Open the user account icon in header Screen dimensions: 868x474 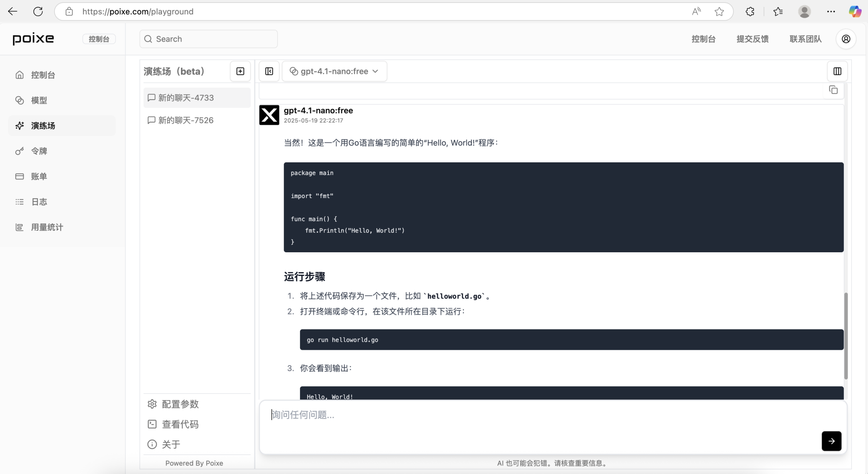[x=846, y=39]
